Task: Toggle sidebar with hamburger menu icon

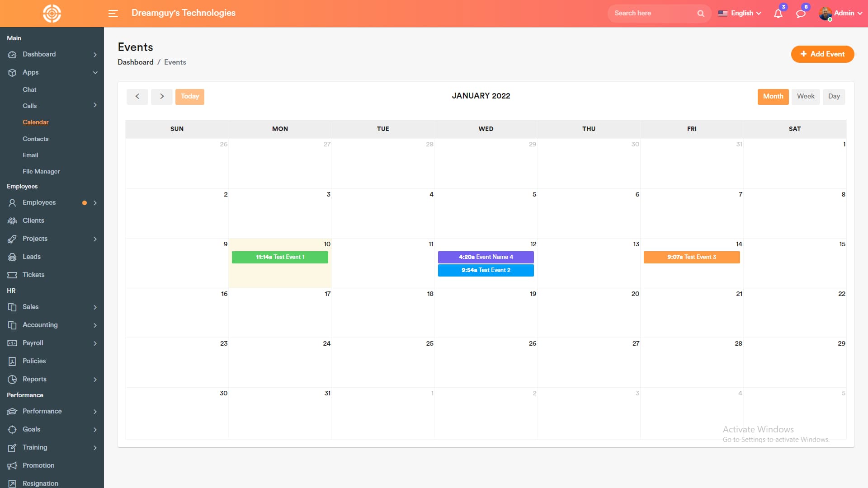Action: [x=113, y=14]
